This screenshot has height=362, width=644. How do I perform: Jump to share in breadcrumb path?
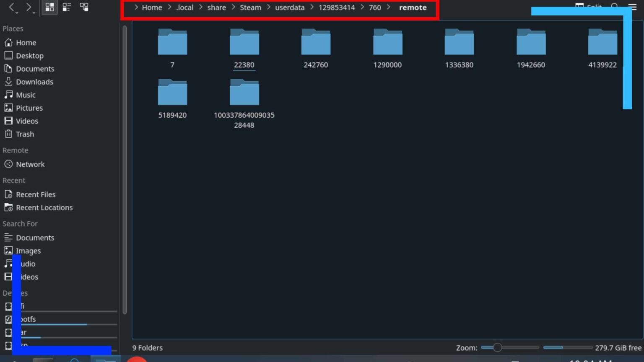pyautogui.click(x=216, y=8)
